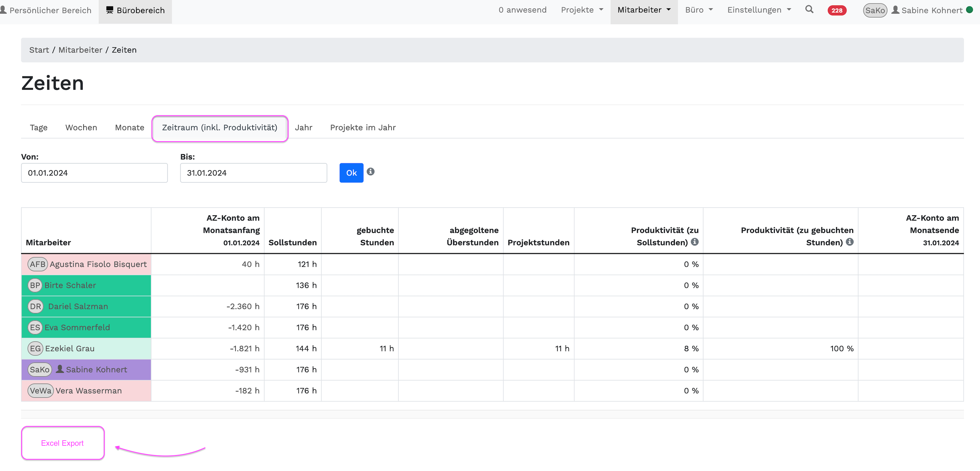
Task: Expand the Einstellungen dropdown menu
Action: tap(759, 10)
